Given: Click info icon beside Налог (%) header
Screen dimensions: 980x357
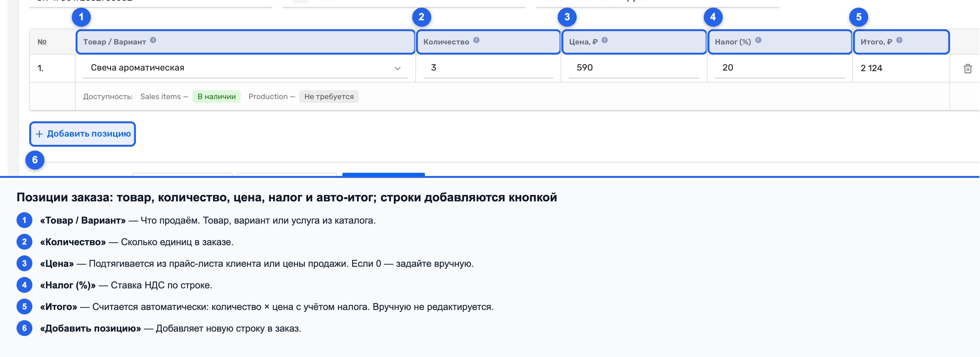Looking at the screenshot, I should pyautogui.click(x=758, y=40).
